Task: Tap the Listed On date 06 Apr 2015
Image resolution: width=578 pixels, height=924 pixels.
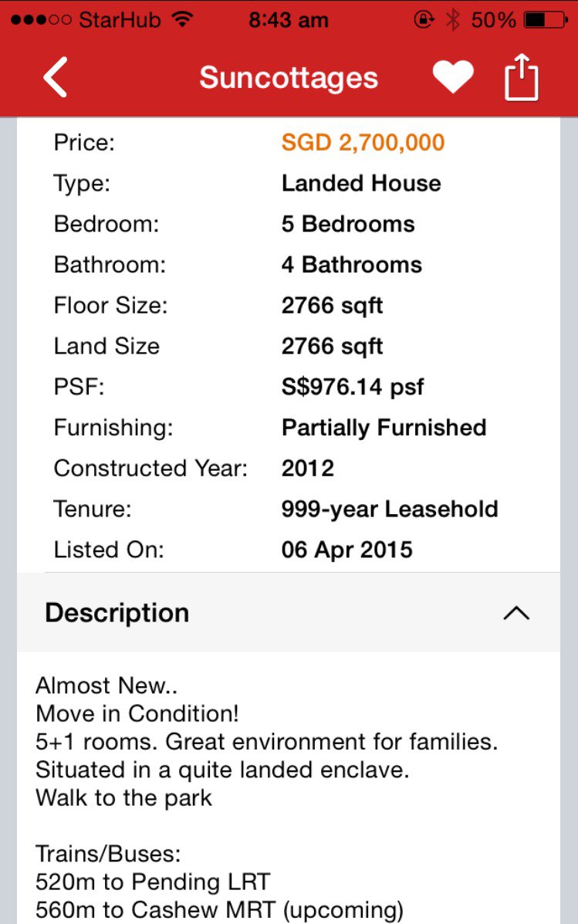Action: coord(346,550)
